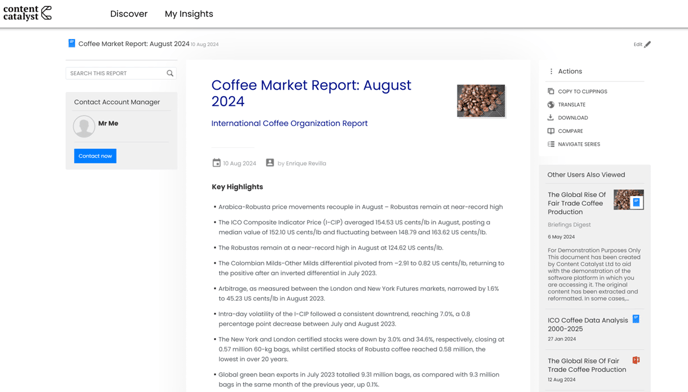The width and height of the screenshot is (688, 392).
Task: Open ICO Coffee Data Analysis 2000-2025
Action: [588, 324]
